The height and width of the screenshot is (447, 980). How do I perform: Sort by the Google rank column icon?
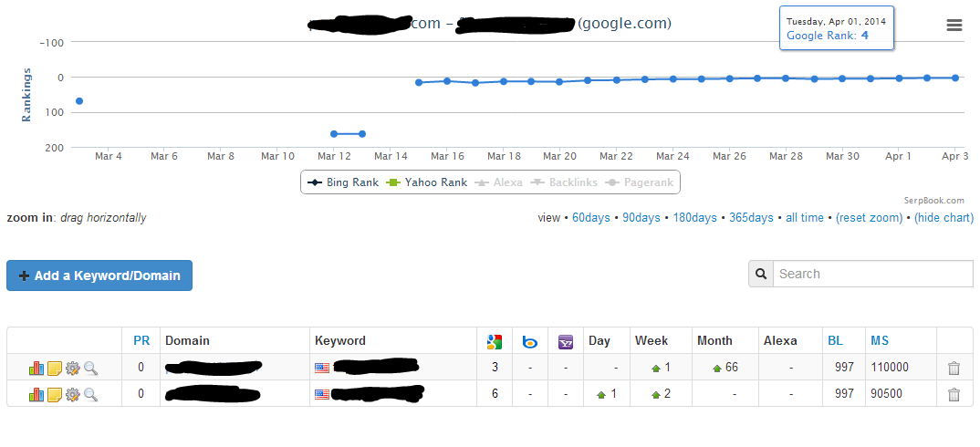click(495, 342)
